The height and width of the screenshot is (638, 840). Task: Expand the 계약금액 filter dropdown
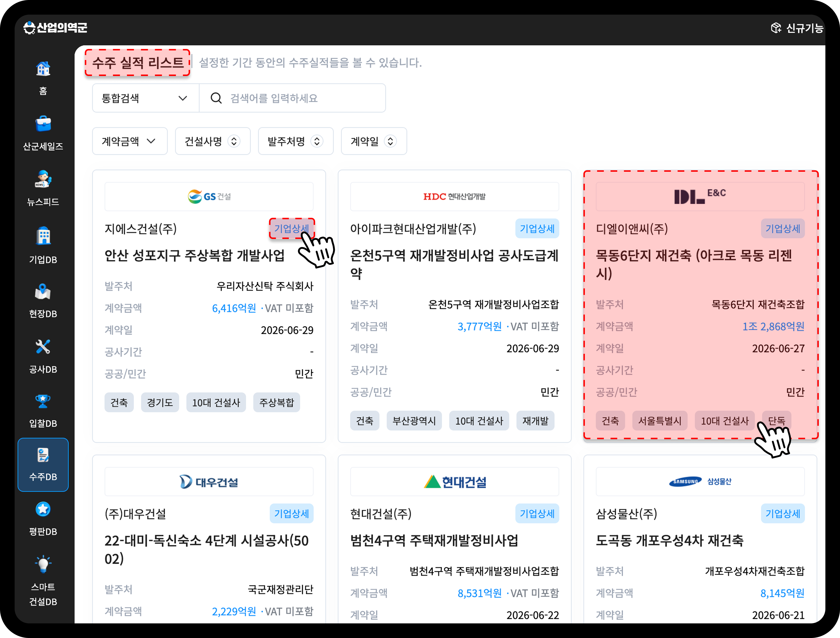(x=130, y=141)
